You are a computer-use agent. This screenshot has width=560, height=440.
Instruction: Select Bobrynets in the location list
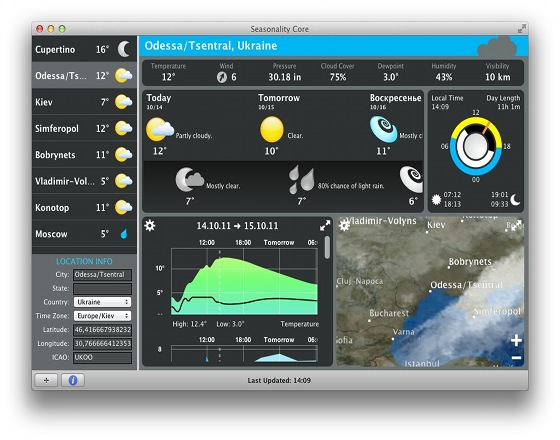(84, 155)
